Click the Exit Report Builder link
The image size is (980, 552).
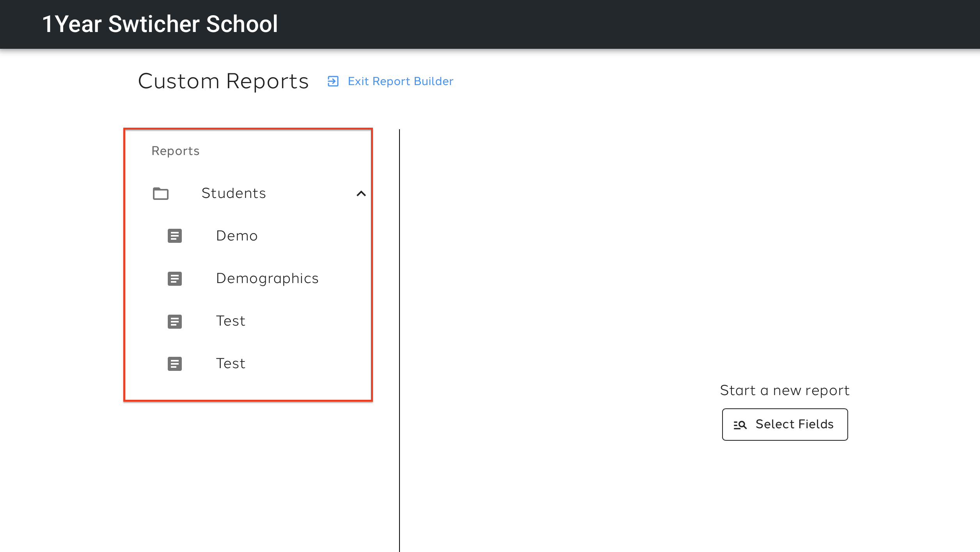400,81
